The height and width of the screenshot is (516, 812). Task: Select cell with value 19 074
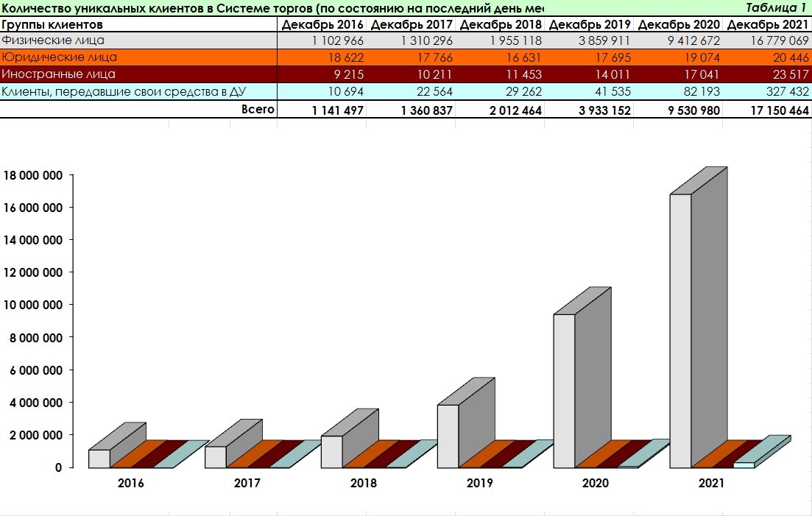click(678, 57)
